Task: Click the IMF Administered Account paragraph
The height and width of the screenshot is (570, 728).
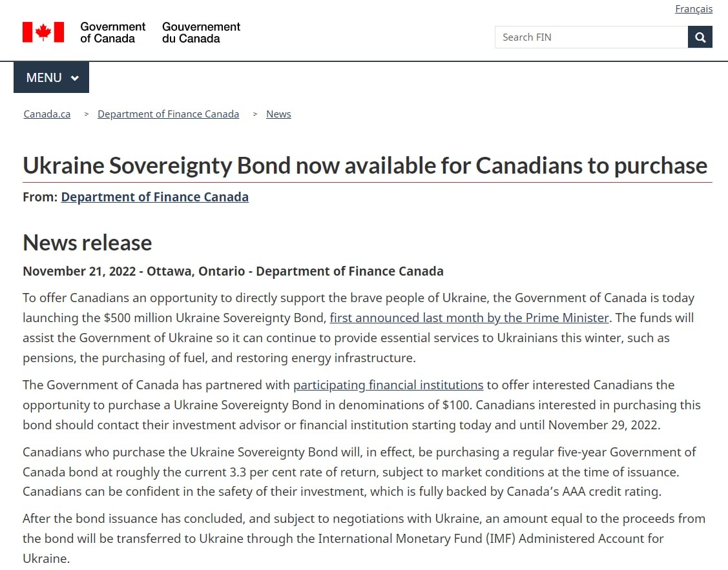Action: [x=364, y=538]
